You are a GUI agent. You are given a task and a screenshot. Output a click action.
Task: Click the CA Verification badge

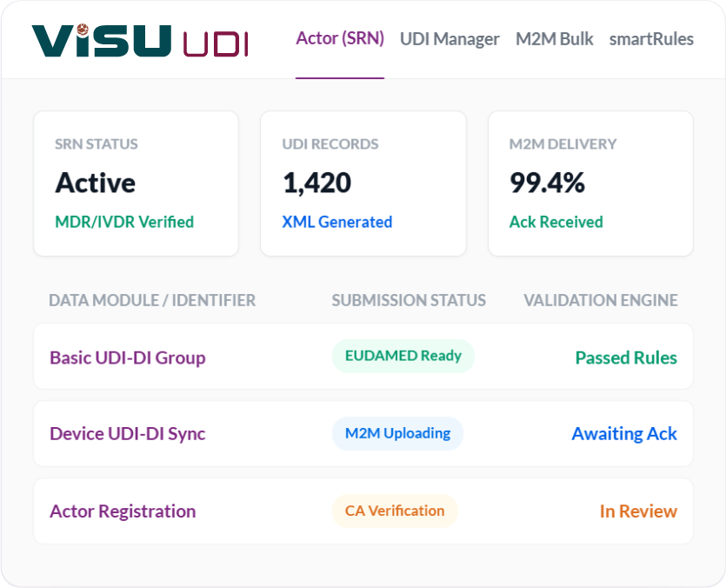click(x=395, y=511)
